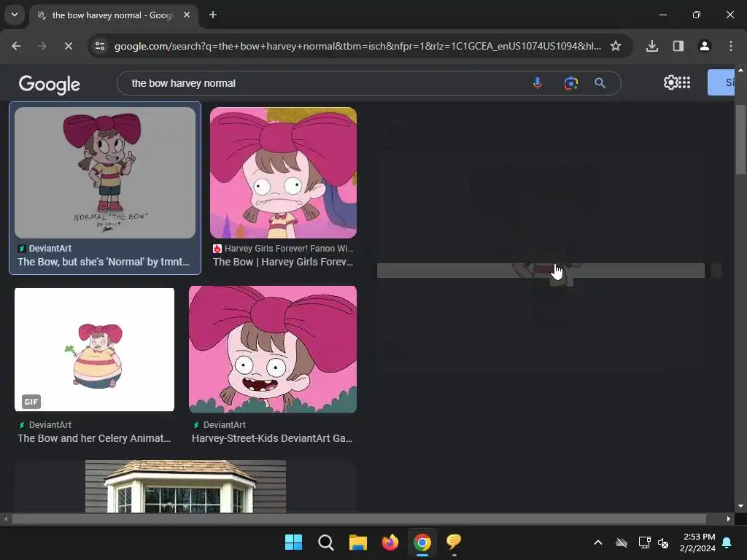Toggle Chrome side panel icon
747x560 pixels.
click(x=678, y=46)
